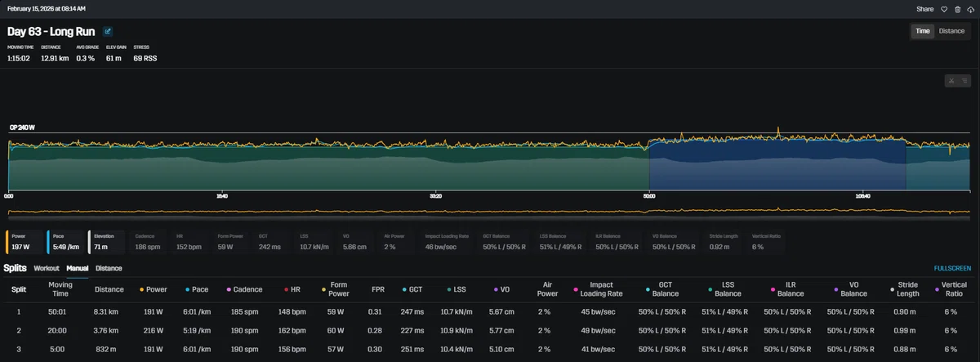
Task: Open the Share option
Action: [924, 9]
